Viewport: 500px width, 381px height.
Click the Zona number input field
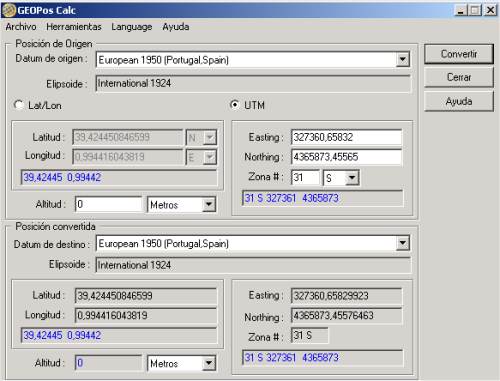click(x=305, y=177)
